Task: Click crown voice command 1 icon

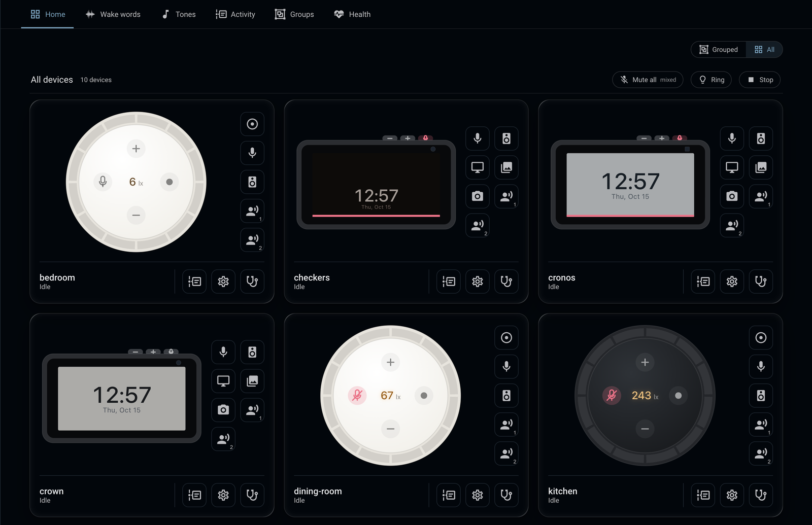Action: click(252, 410)
